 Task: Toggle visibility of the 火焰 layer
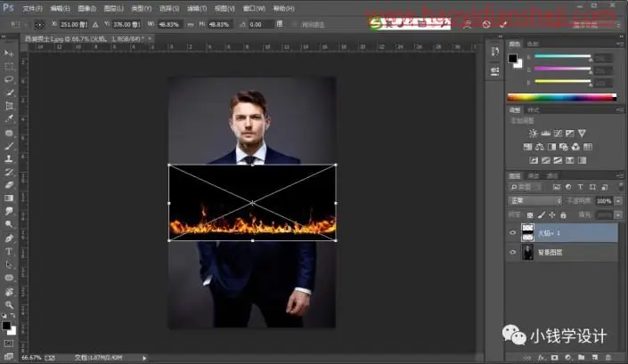513,233
